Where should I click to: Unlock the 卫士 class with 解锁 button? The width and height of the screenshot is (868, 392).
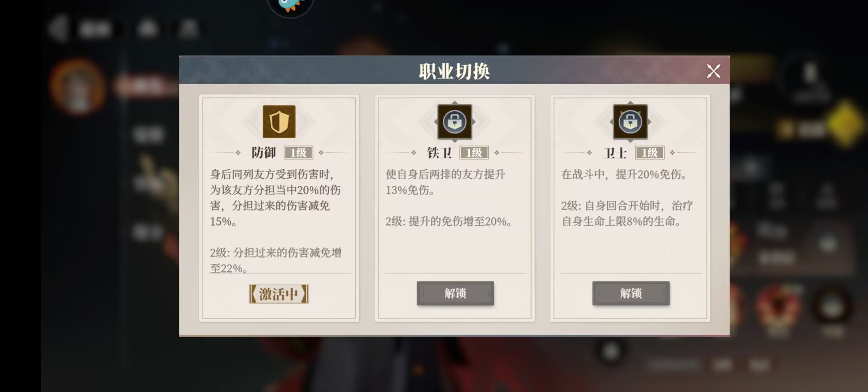pyautogui.click(x=631, y=294)
